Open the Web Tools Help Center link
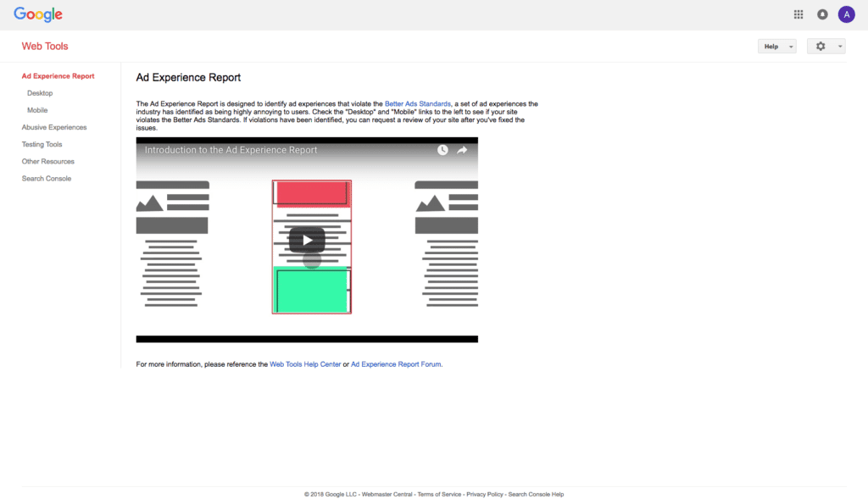The height and width of the screenshot is (499, 868). coord(305,364)
